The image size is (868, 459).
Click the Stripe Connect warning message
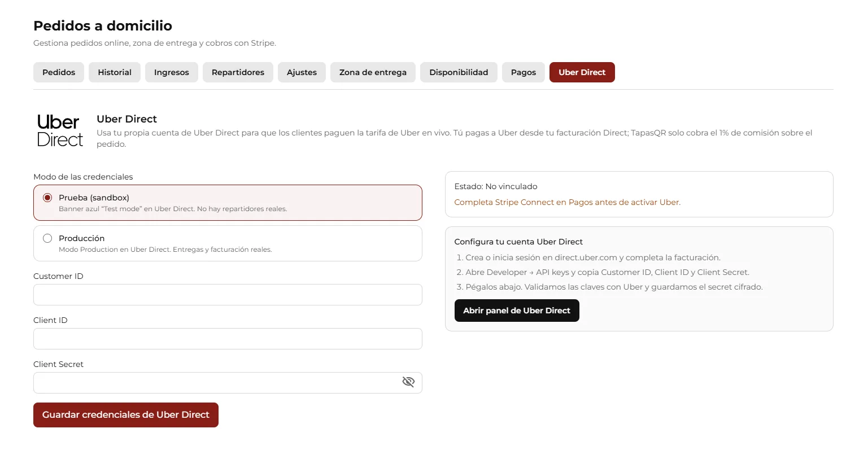coord(568,202)
